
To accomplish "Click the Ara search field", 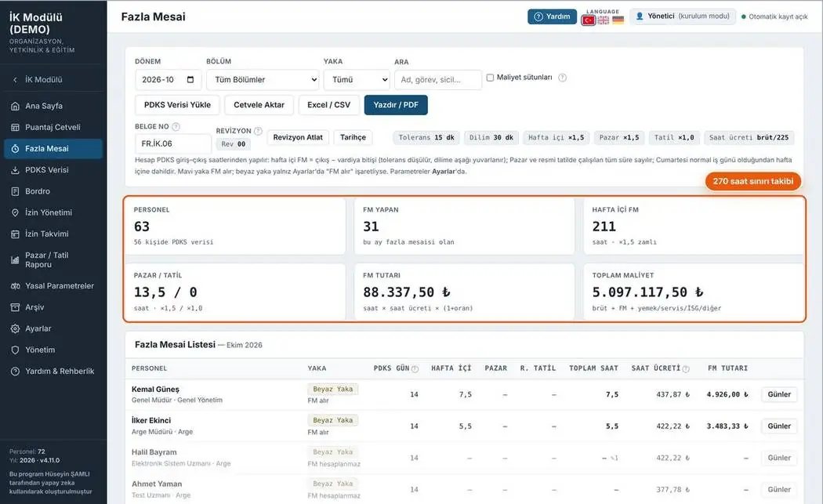I will (437, 80).
